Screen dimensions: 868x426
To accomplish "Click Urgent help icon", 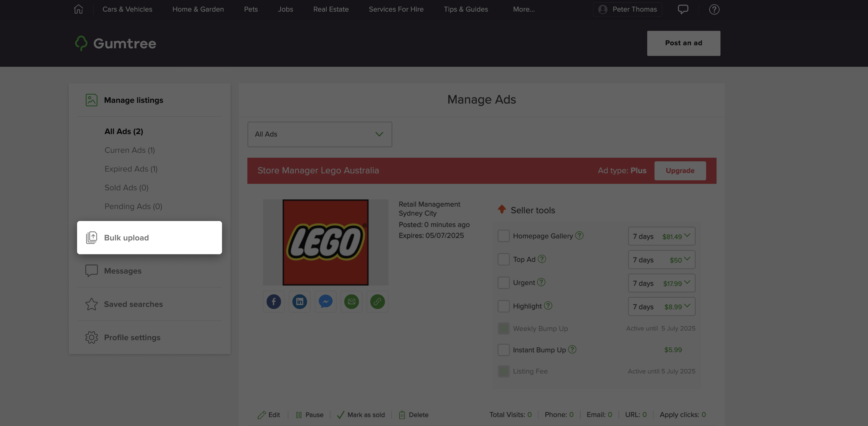I will coord(541,282).
